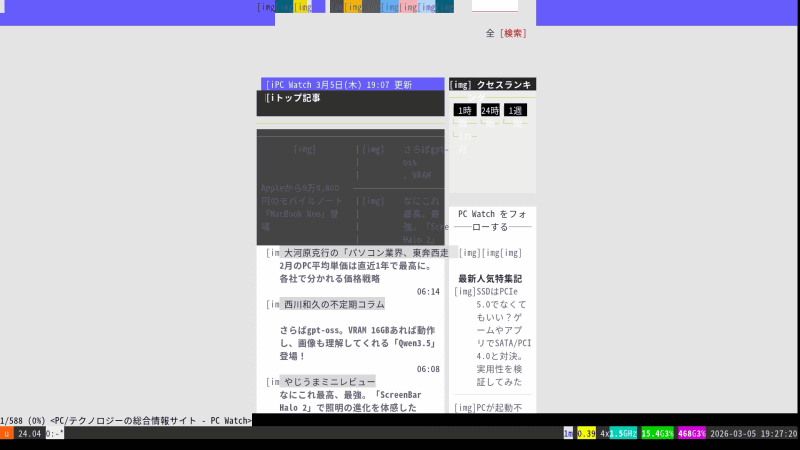Select the 1時 ranking tab
The image size is (800, 450).
coord(465,110)
